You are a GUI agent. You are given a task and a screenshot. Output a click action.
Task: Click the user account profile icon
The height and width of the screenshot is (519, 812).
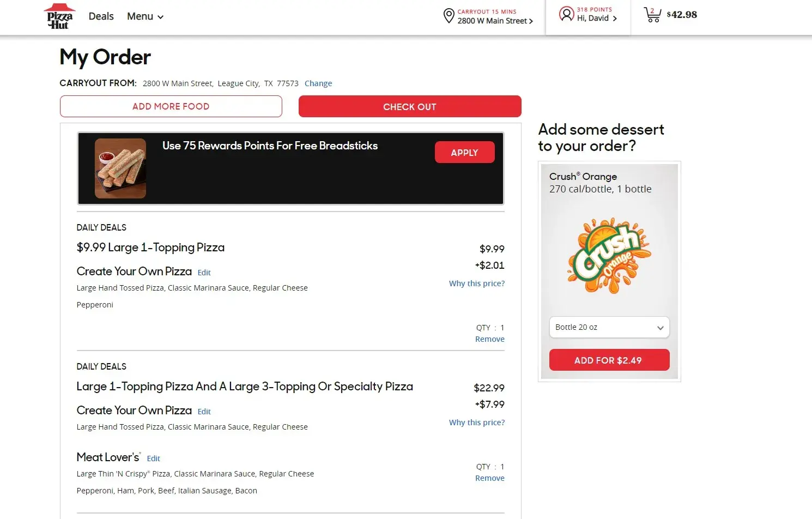(567, 14)
